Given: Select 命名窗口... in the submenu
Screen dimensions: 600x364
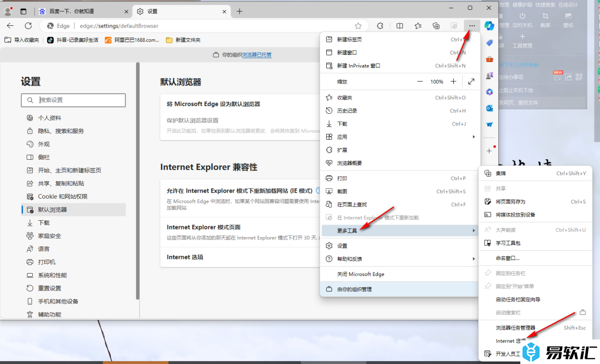Looking at the screenshot, I should (x=535, y=258).
